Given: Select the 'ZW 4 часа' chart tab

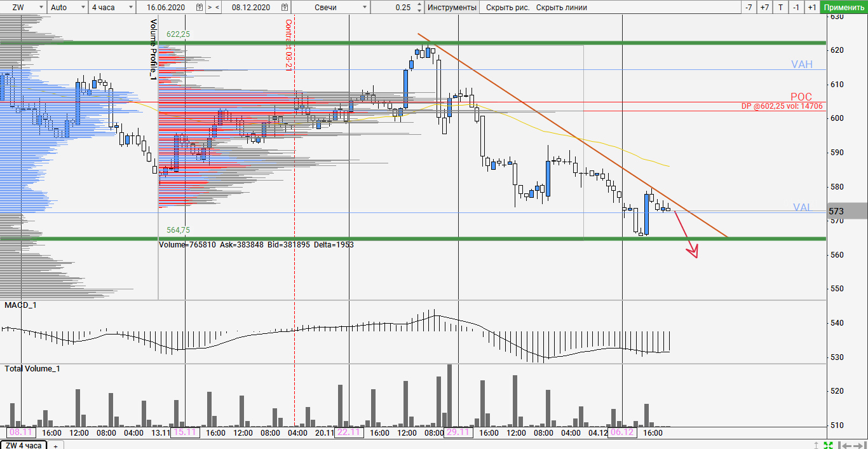Looking at the screenshot, I should pos(24,445).
